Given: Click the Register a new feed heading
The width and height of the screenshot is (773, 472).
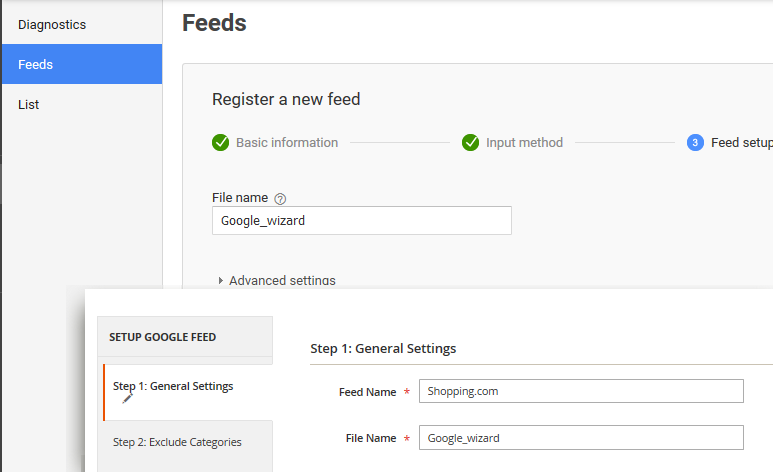Looking at the screenshot, I should pyautogui.click(x=286, y=99).
